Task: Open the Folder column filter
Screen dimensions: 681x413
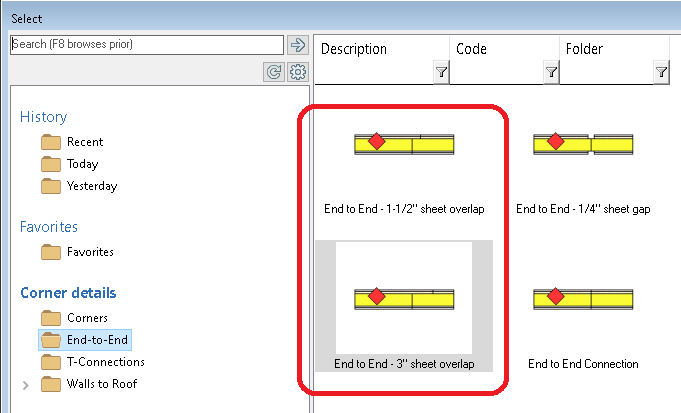Action: click(661, 72)
